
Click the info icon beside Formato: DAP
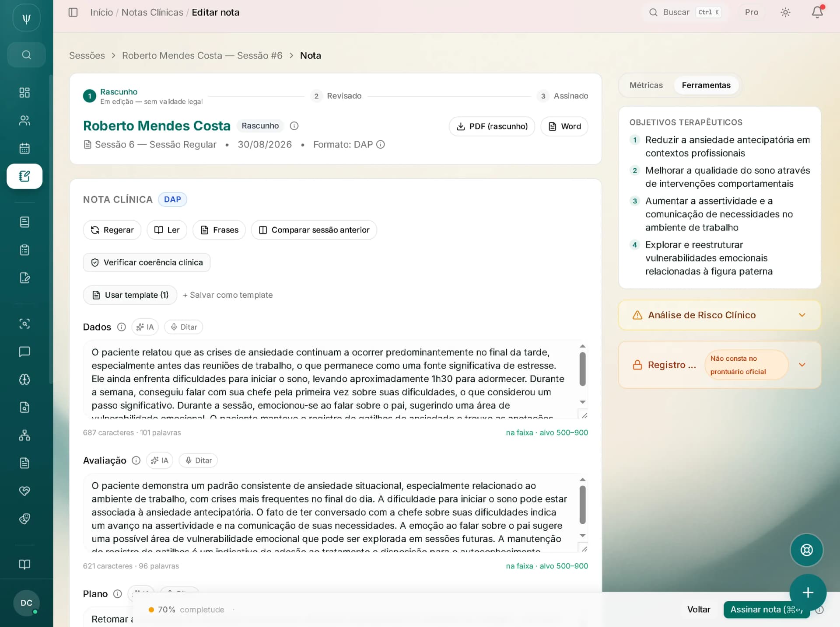[x=381, y=144]
